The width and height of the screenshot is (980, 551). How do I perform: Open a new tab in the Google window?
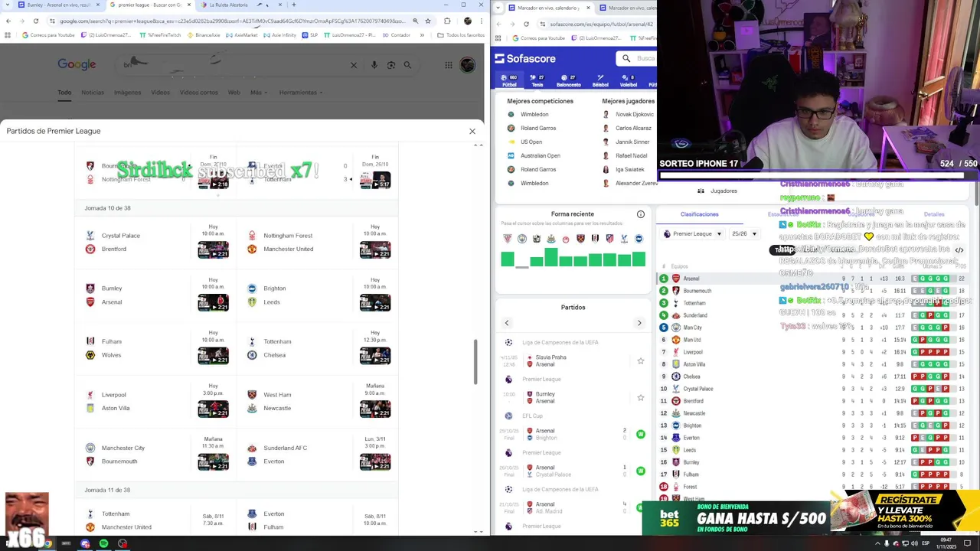(x=293, y=5)
